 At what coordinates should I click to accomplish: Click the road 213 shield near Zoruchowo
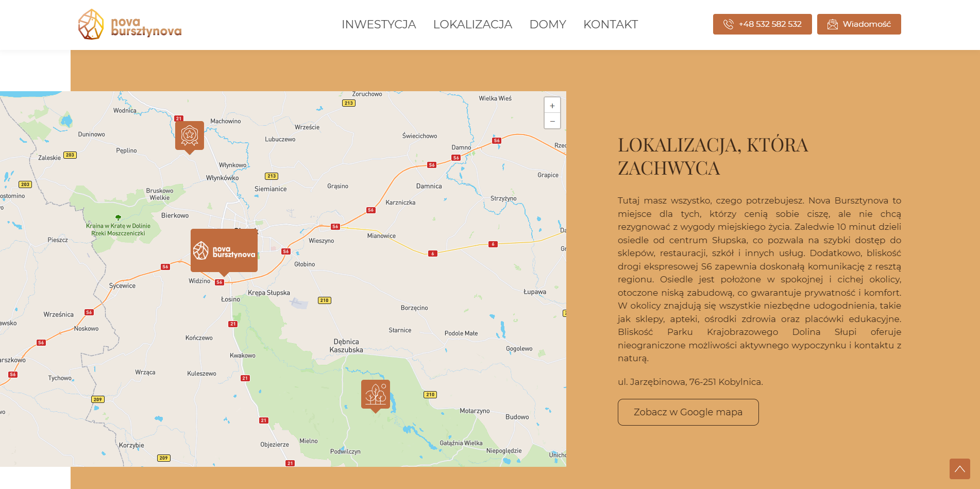349,103
